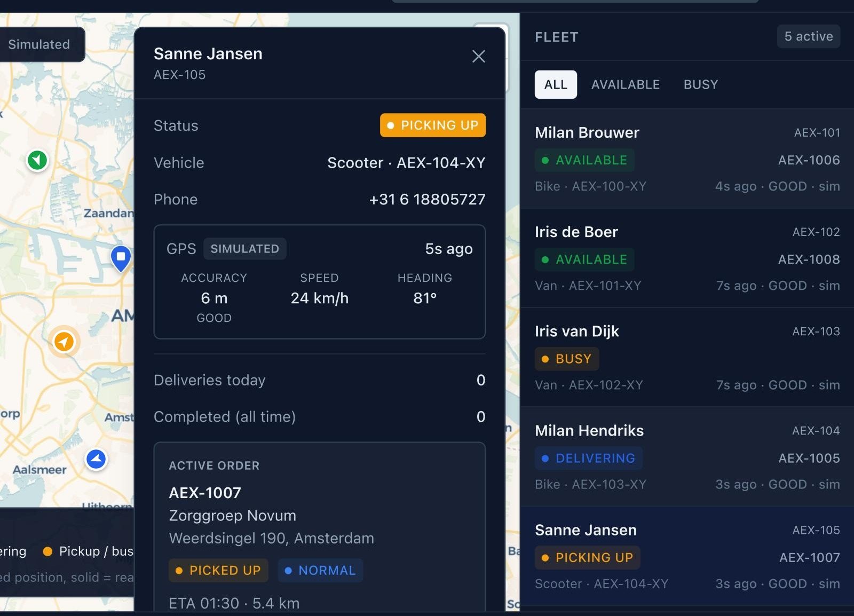Image resolution: width=854 pixels, height=616 pixels.
Task: Click the FLEET panel heading
Action: [x=556, y=37]
